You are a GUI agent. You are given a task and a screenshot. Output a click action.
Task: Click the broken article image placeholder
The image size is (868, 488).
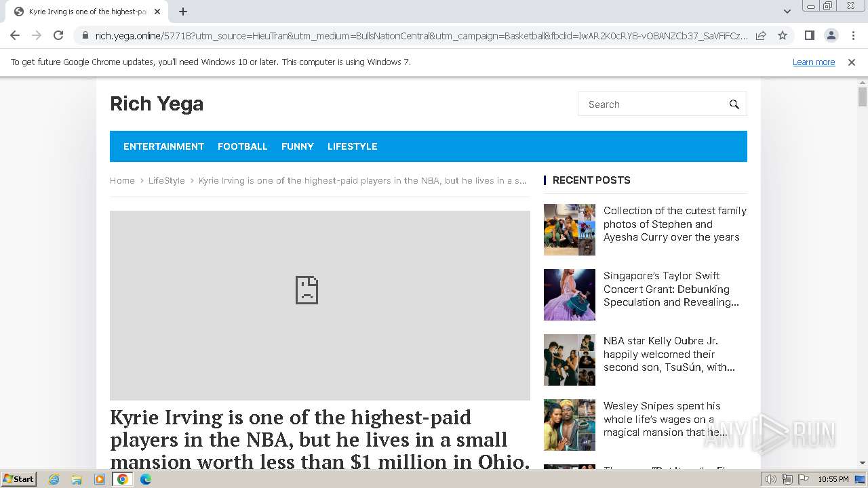[x=320, y=305]
